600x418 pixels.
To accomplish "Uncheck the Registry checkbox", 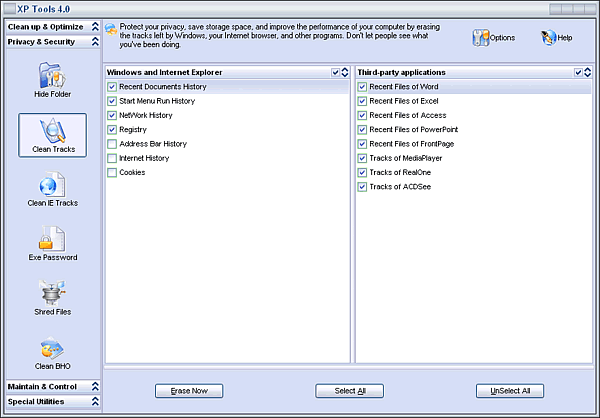I will (112, 130).
